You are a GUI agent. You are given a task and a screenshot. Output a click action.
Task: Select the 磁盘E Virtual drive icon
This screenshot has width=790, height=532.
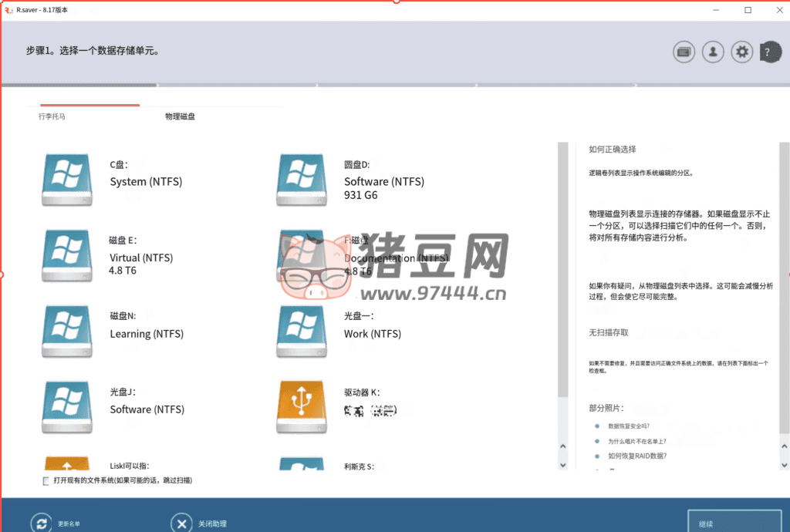coord(67,255)
